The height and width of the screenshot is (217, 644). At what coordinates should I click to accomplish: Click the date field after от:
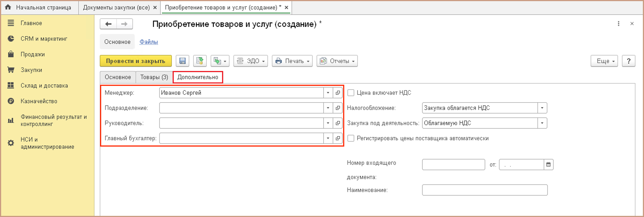pyautogui.click(x=521, y=165)
